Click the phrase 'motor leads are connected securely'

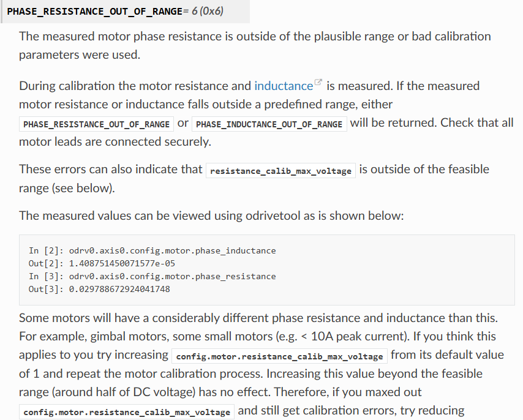(115, 142)
